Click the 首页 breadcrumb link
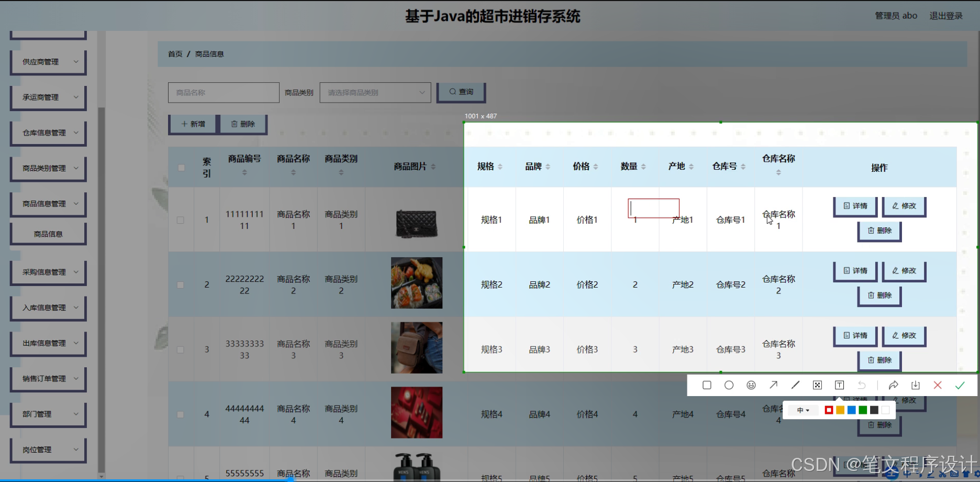This screenshot has width=980, height=482. pyautogui.click(x=175, y=54)
